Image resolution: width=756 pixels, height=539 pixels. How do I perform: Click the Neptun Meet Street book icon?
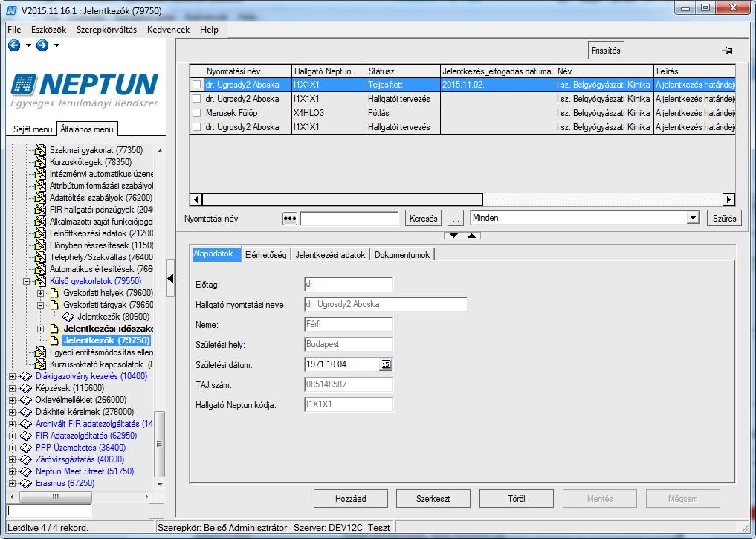[25, 471]
